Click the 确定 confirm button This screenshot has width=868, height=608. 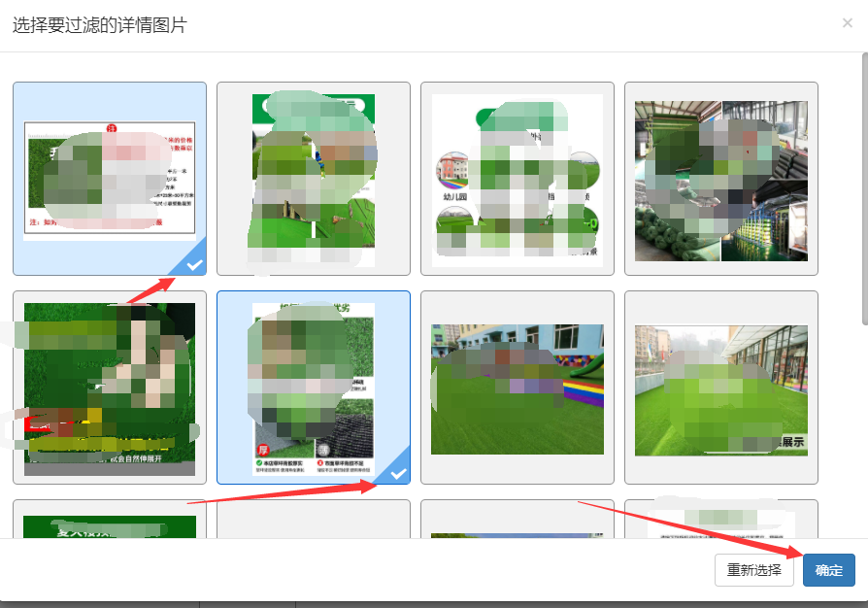pyautogui.click(x=828, y=570)
